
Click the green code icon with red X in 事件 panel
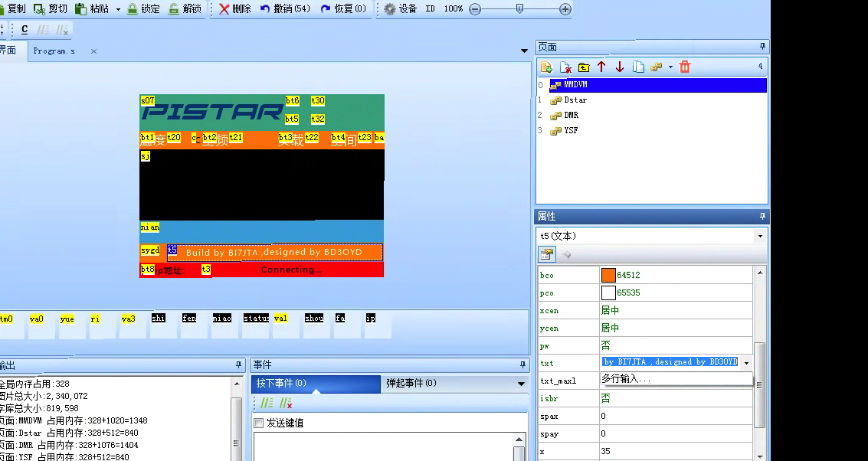(x=286, y=404)
